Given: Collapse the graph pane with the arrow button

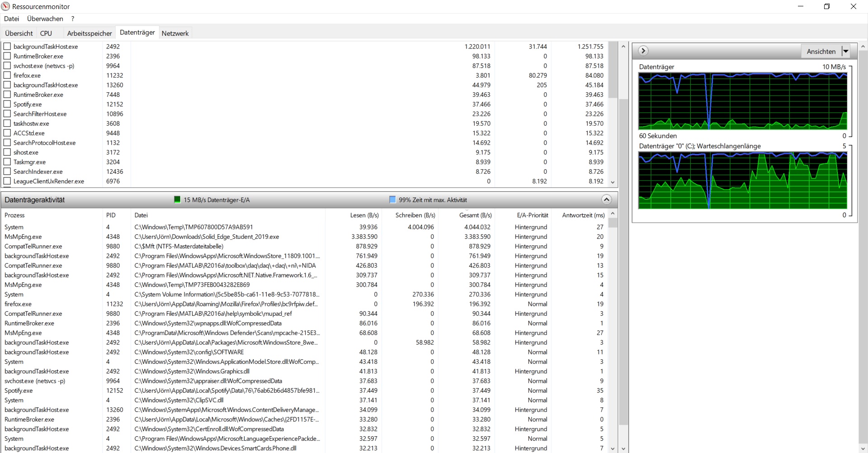Looking at the screenshot, I should (x=643, y=51).
